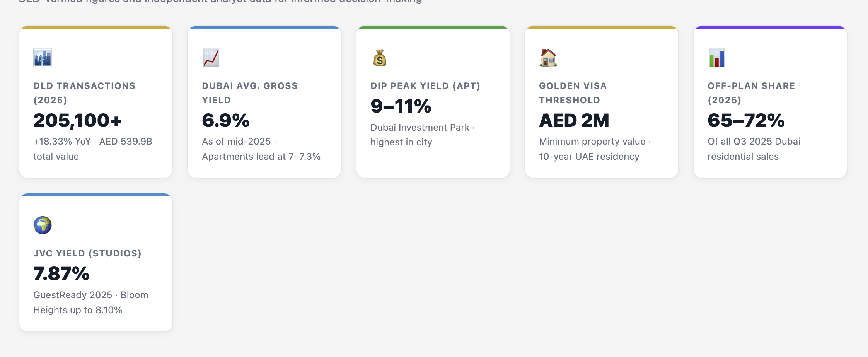Click the 7.87% JVC studio yield value

tap(61, 273)
